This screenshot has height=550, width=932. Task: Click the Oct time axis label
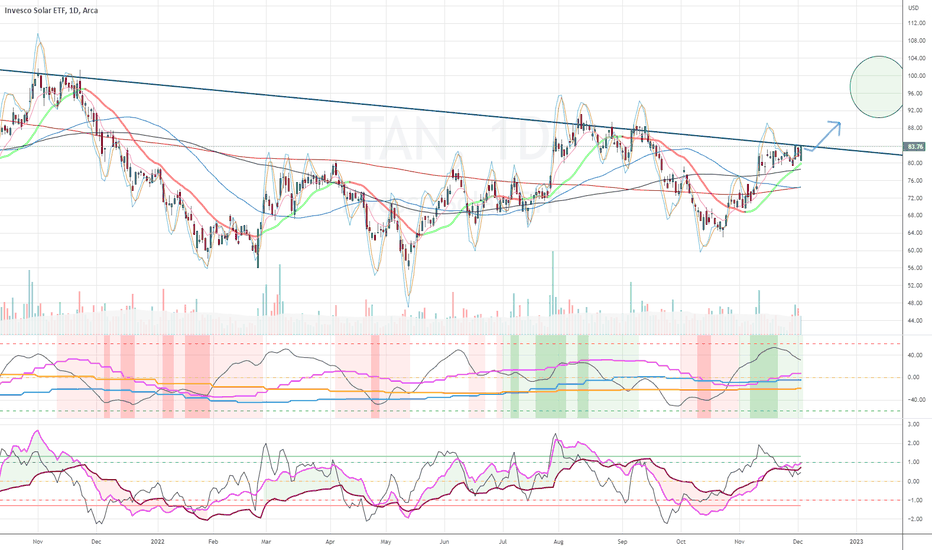pyautogui.click(x=681, y=542)
